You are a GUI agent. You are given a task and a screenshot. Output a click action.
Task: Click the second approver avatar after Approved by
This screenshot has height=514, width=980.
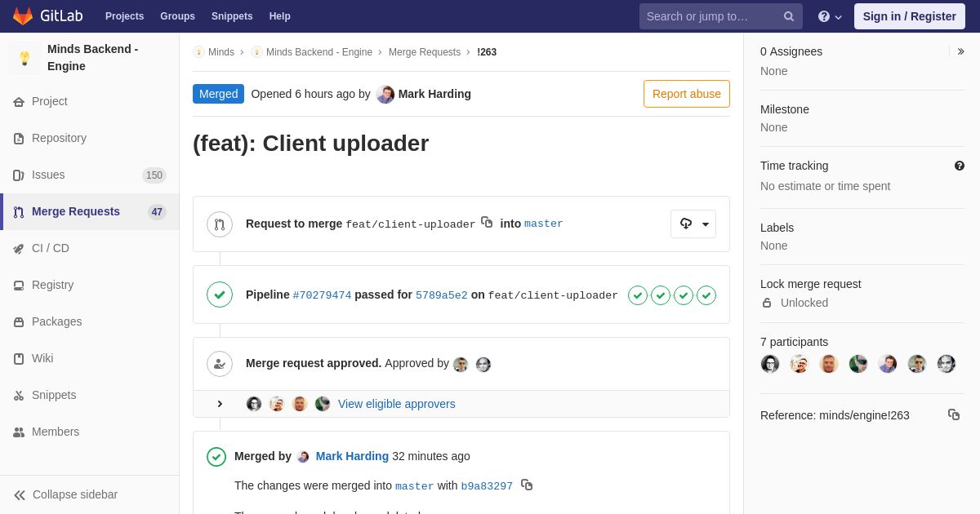[x=483, y=365]
